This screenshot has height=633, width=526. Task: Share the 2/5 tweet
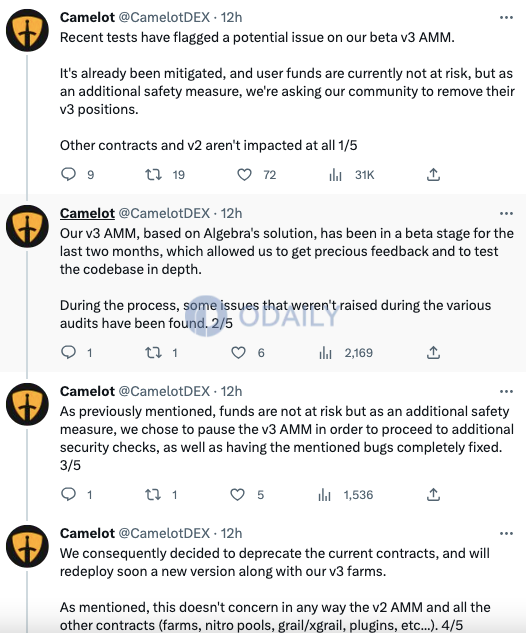coord(433,352)
